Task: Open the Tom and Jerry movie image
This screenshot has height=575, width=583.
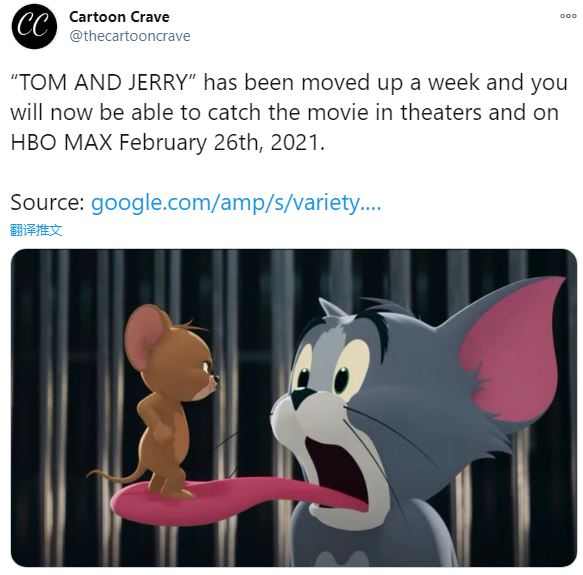Action: 294,408
